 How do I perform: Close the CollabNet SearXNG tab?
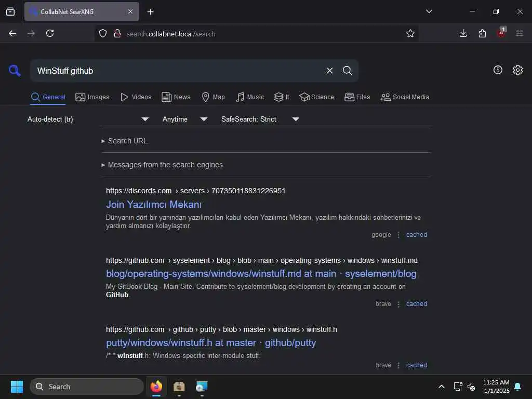tap(130, 11)
